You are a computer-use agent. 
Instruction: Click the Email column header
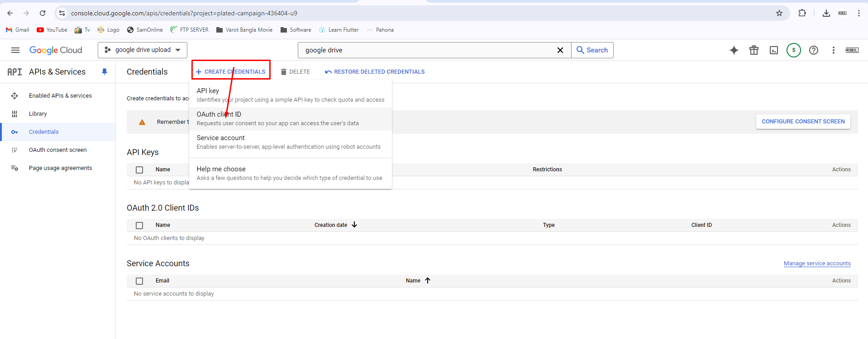pyautogui.click(x=162, y=281)
